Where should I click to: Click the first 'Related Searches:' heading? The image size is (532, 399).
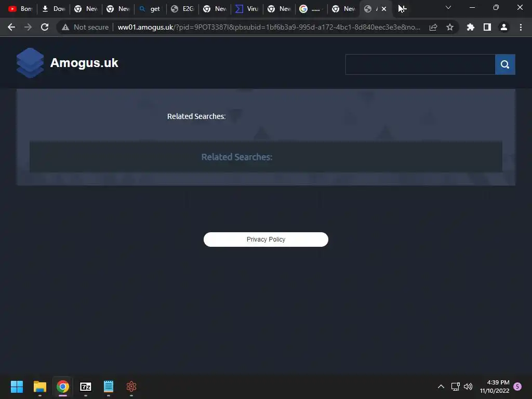click(196, 116)
